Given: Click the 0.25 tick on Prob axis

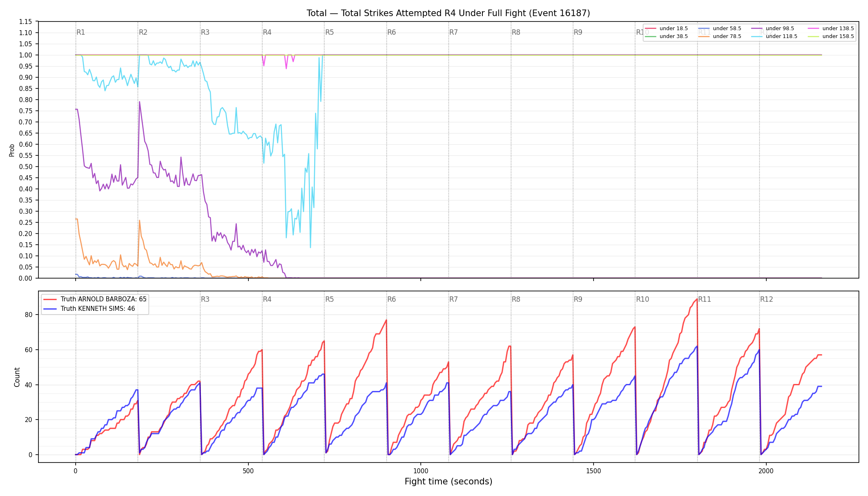Looking at the screenshot, I should (x=26, y=222).
